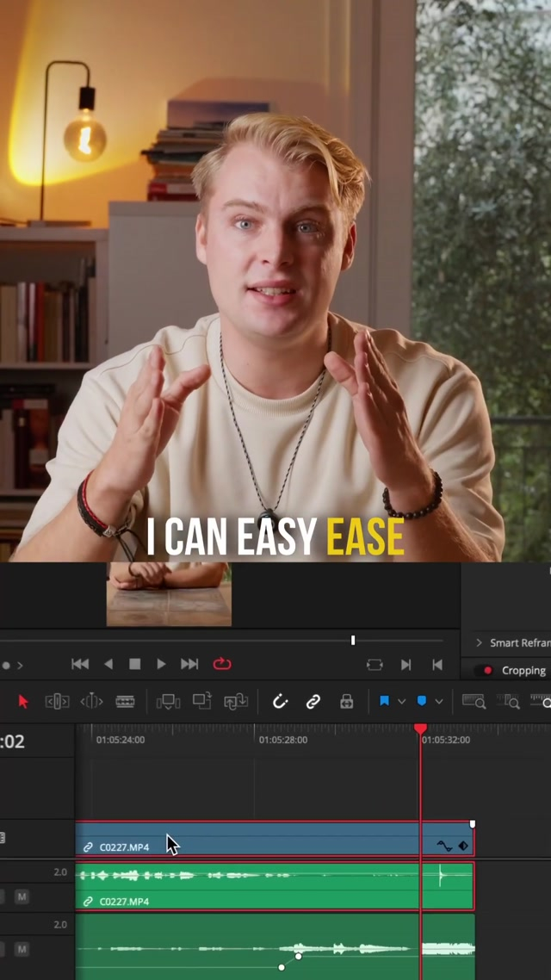Click the 01:05:24:00 ruler timecode
The image size is (551, 980).
(x=121, y=740)
